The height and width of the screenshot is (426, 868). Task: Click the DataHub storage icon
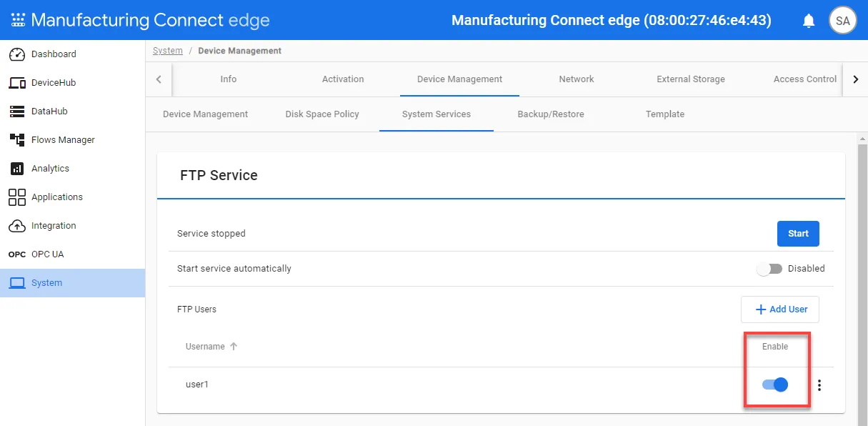click(17, 112)
